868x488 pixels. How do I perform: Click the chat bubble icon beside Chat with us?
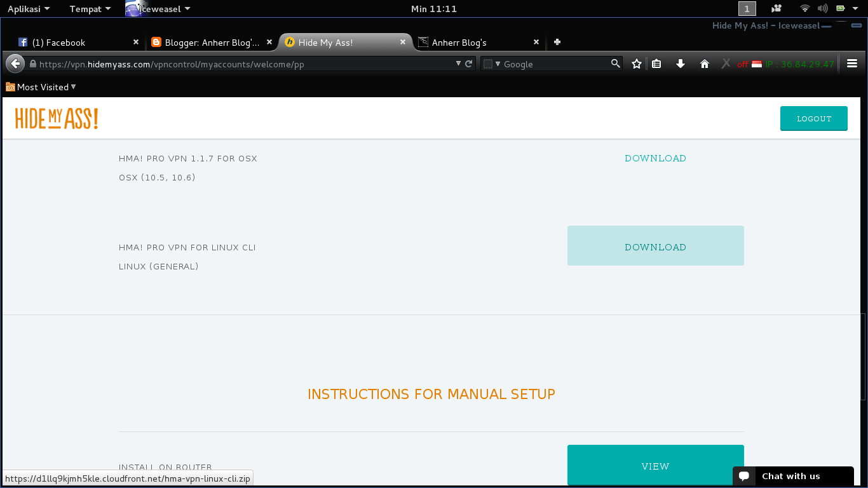click(744, 476)
